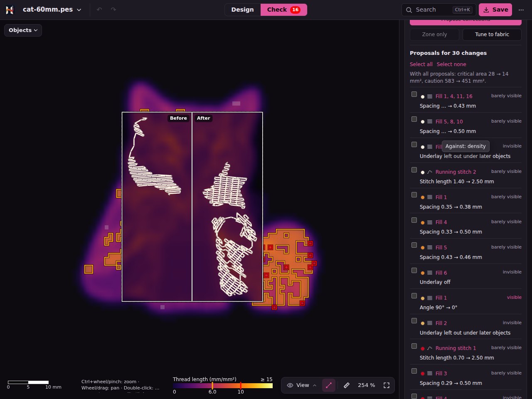The height and width of the screenshot is (399, 532).
Task: Open the Fill 2 proposal link
Action: 441,323
